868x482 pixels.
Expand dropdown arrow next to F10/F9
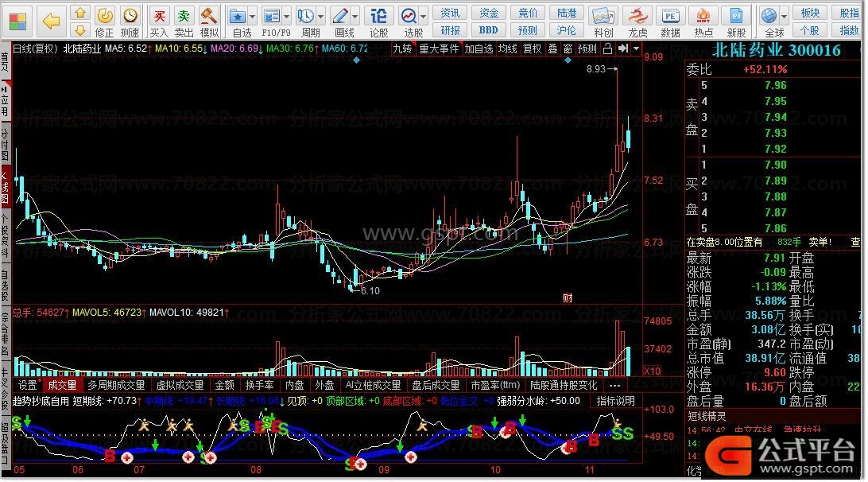pos(286,17)
